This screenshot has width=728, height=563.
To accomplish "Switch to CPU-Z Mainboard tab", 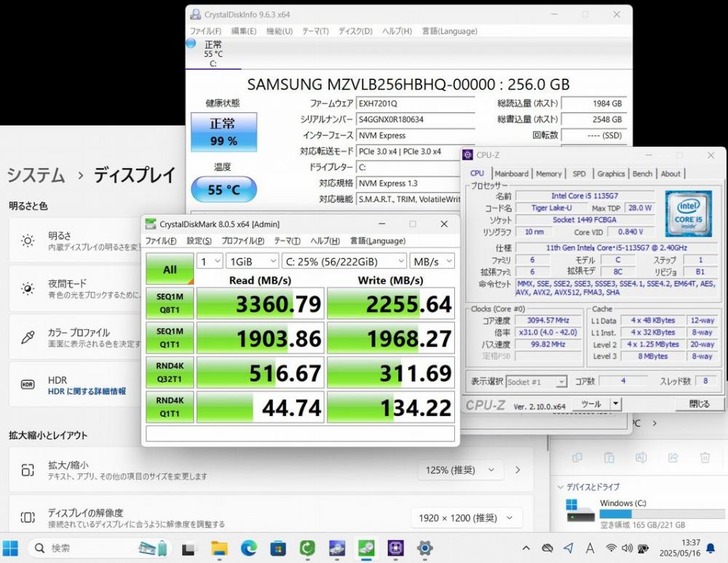I will tap(512, 174).
